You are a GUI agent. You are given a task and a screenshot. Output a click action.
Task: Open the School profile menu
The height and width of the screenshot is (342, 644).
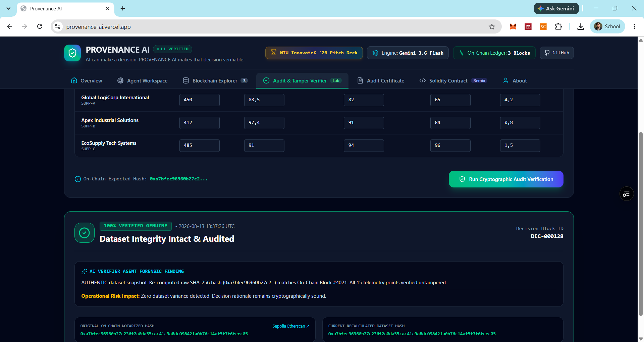[607, 26]
